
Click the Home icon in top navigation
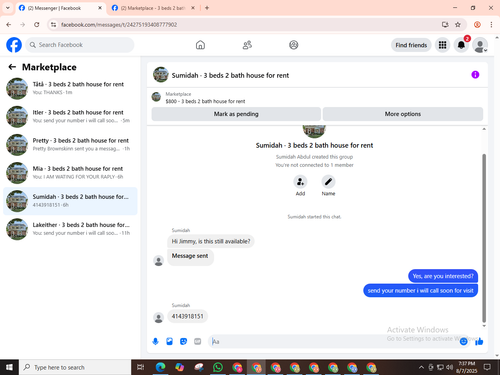pos(200,45)
